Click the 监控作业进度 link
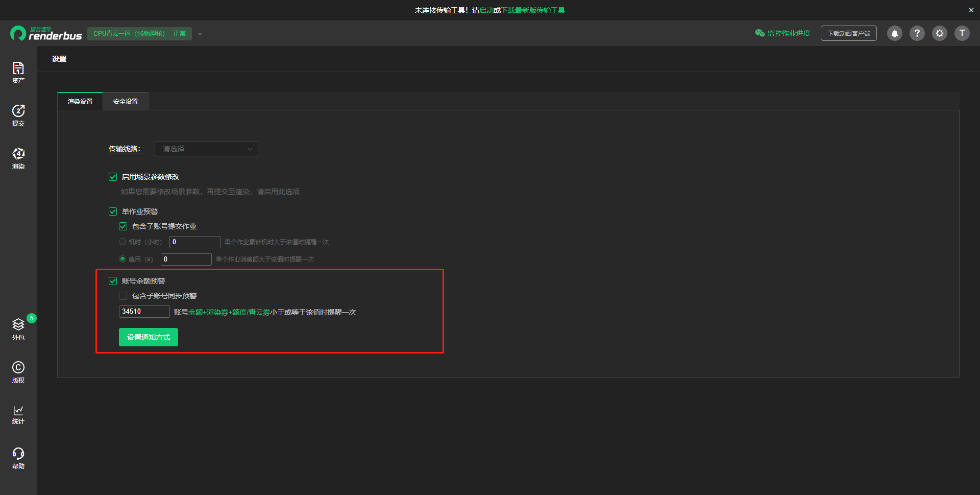 click(789, 33)
